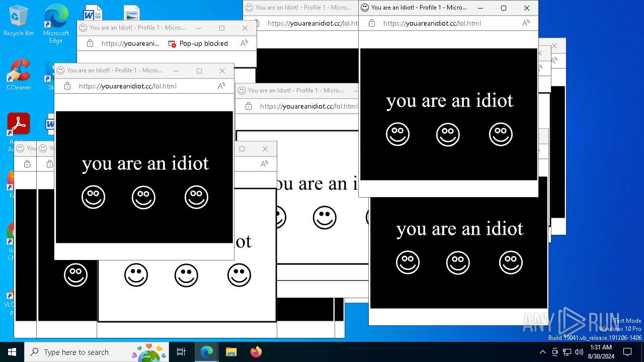Click Read aloud icon in the white lower-left window
The width and height of the screenshot is (644, 362).
pyautogui.click(x=264, y=164)
